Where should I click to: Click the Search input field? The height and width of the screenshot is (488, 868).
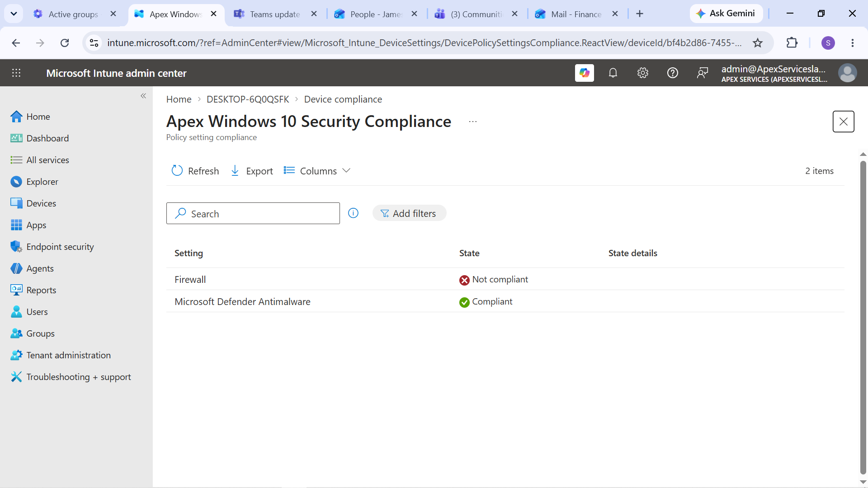(253, 213)
